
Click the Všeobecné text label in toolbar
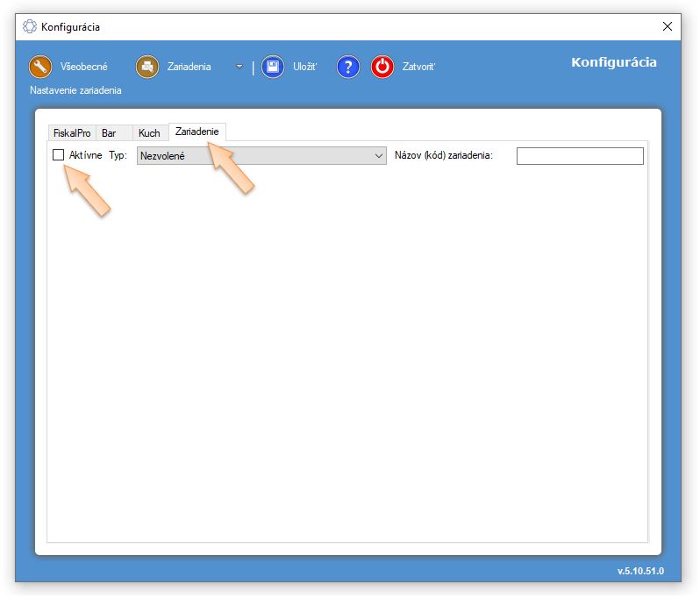84,67
